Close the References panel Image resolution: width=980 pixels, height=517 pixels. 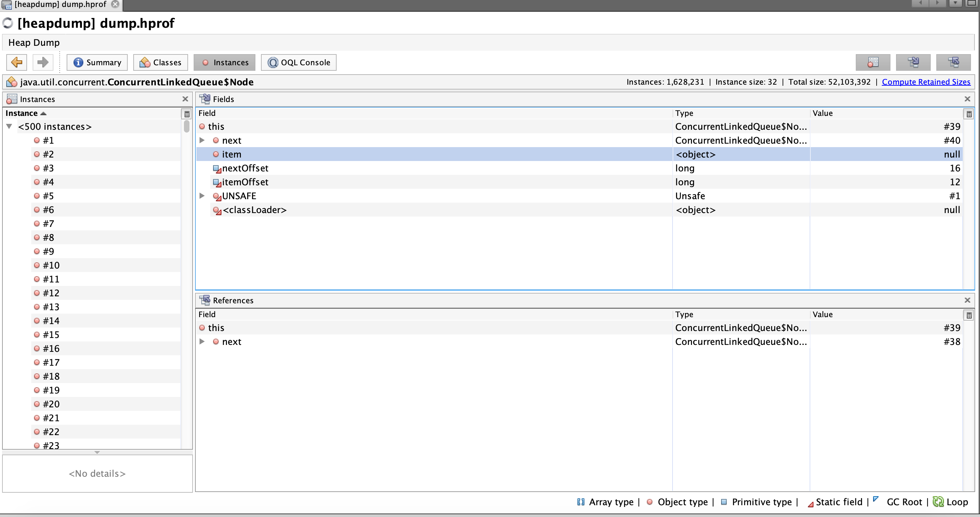click(968, 300)
